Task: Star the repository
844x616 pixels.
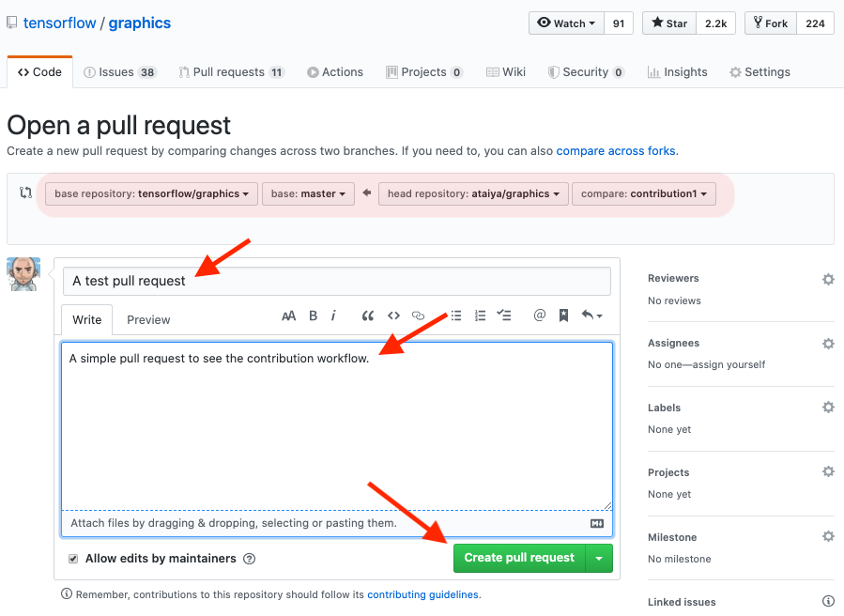Action: (x=668, y=23)
